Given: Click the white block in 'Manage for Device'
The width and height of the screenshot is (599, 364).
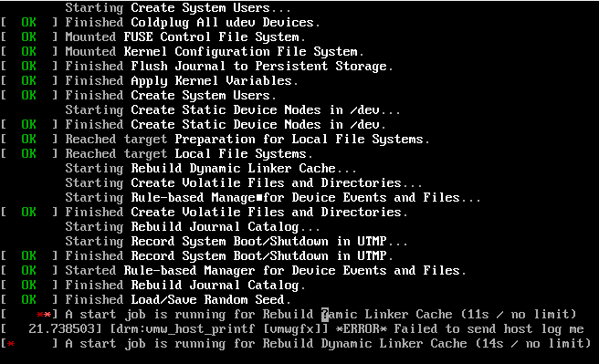Looking at the screenshot, I should click(259, 198).
